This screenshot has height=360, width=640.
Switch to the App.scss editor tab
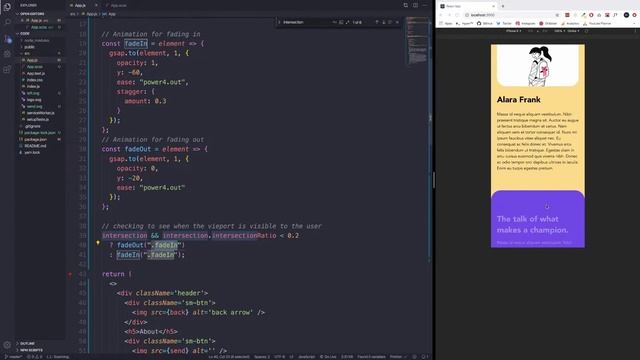tap(118, 5)
